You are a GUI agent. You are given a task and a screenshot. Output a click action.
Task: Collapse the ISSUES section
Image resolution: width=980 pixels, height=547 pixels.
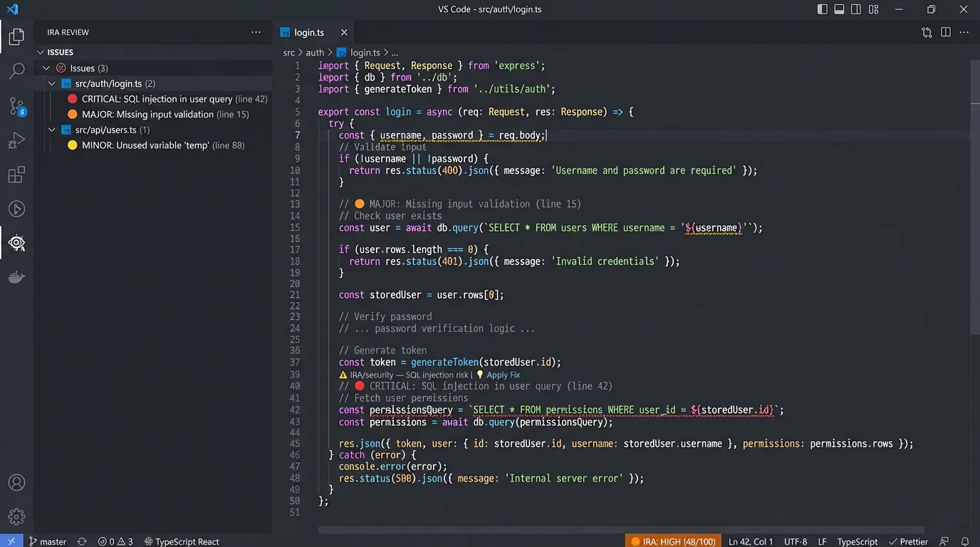click(39, 52)
